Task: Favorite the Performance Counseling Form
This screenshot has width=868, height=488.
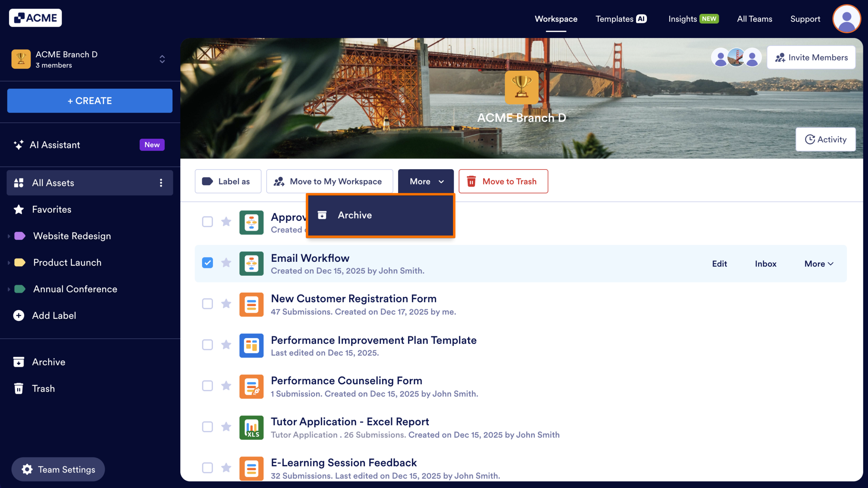Action: pyautogui.click(x=226, y=386)
